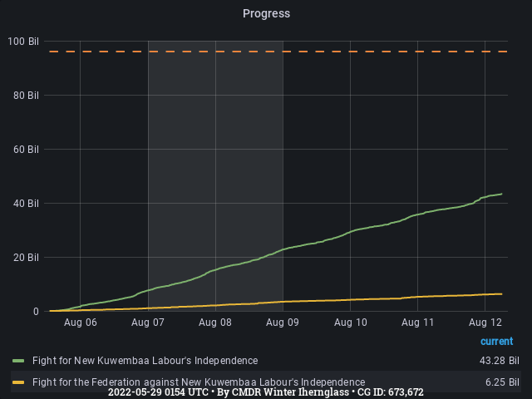The width and height of the screenshot is (532, 399).
Task: Click the Aug 07 x-axis label
Action: (148, 323)
